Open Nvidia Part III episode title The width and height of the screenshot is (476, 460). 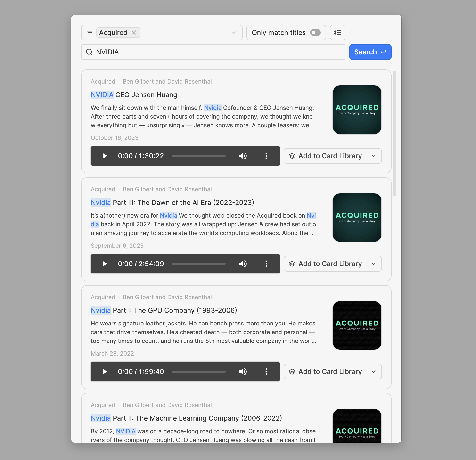pyautogui.click(x=172, y=203)
